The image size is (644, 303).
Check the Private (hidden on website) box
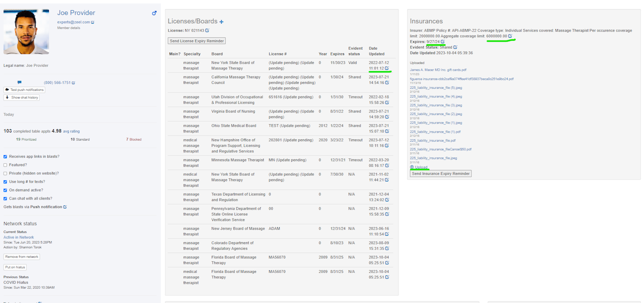click(6, 173)
